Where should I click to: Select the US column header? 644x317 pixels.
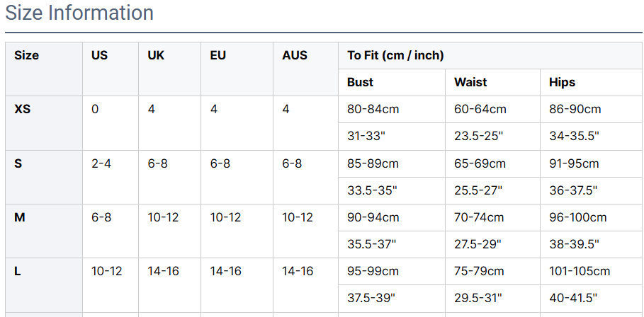click(x=100, y=55)
